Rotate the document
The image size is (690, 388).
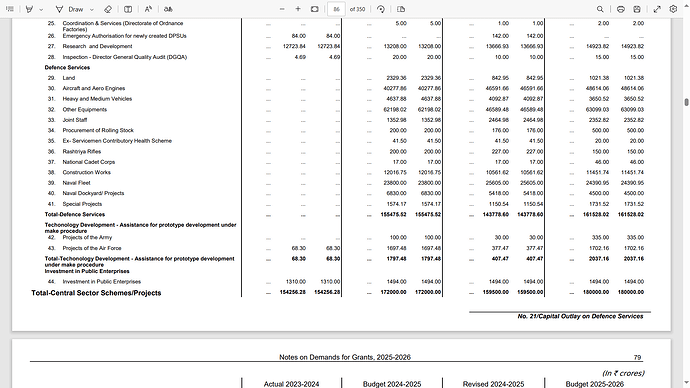381,9
